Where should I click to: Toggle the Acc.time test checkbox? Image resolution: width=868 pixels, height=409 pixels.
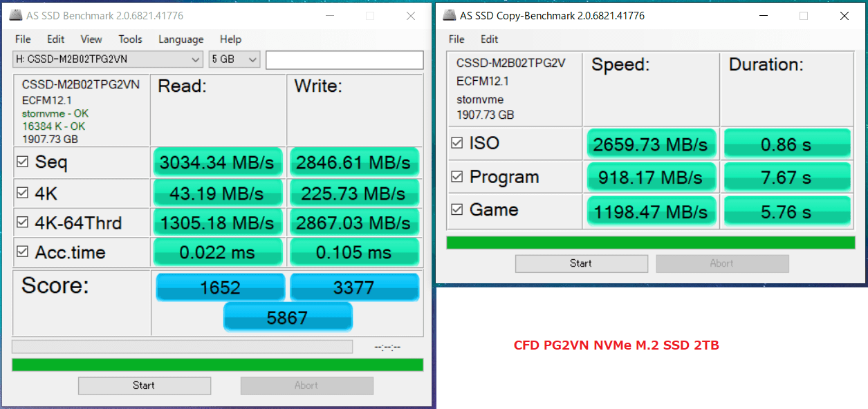pyautogui.click(x=22, y=251)
